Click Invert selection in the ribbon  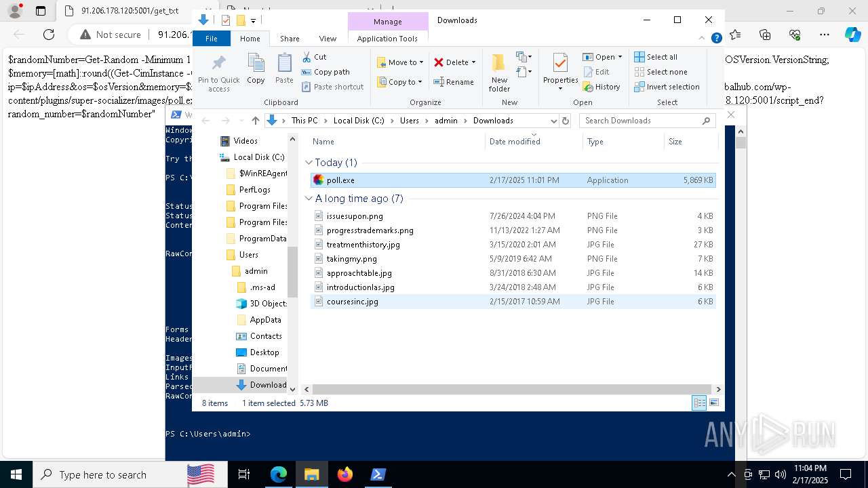(x=667, y=87)
